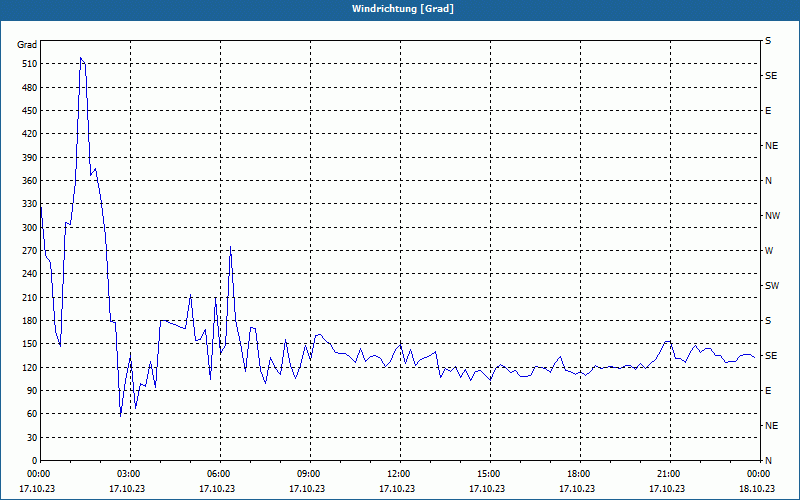800x500 pixels.
Task: Click the chart title Windrichtung [Grad]
Action: (x=400, y=9)
